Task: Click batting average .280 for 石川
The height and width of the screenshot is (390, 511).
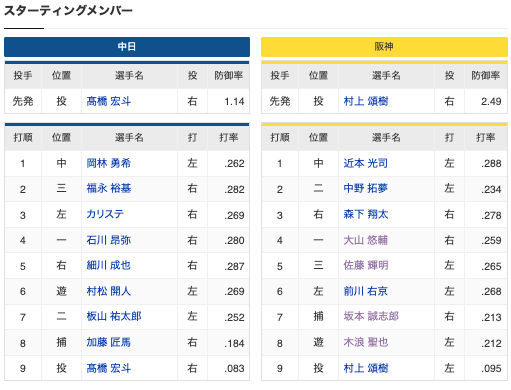Action: (234, 240)
